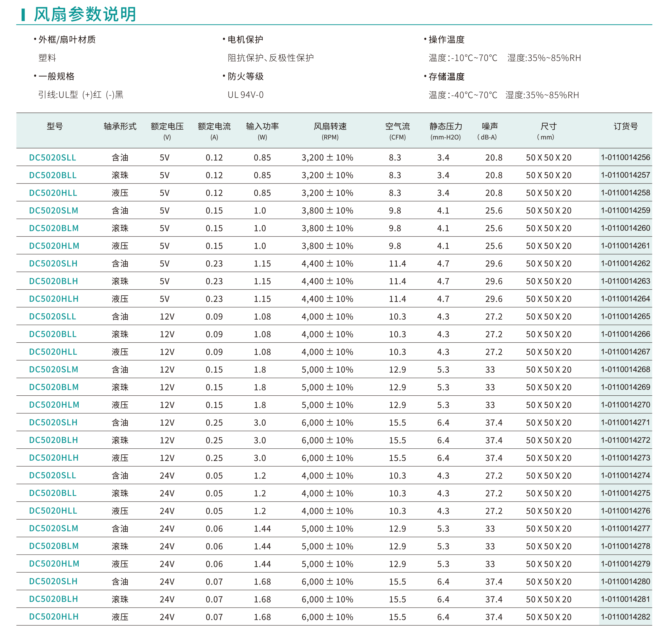The height and width of the screenshot is (642, 672).
Task: Select order number 1-0110014258
Action: tap(625, 193)
